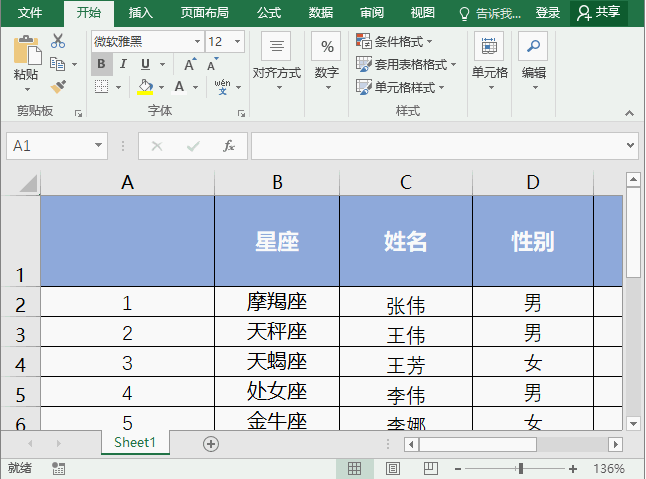The height and width of the screenshot is (479, 646).
Task: Switch to Normal view icon
Action: (354, 468)
